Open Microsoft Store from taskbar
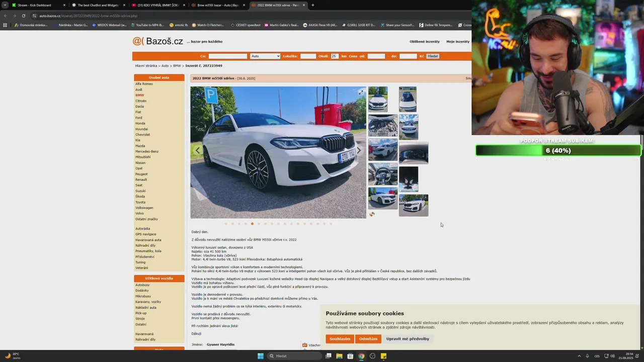This screenshot has height=362, width=644. (x=350, y=356)
